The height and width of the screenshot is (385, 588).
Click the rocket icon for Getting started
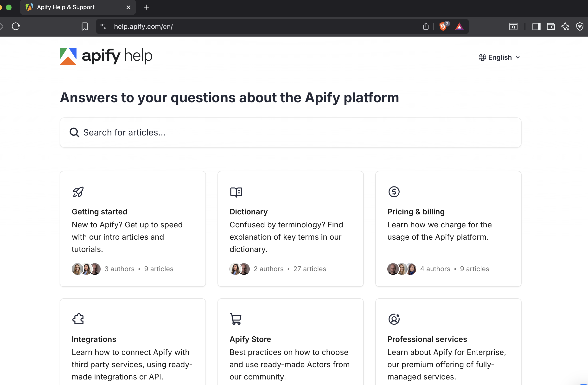point(78,192)
